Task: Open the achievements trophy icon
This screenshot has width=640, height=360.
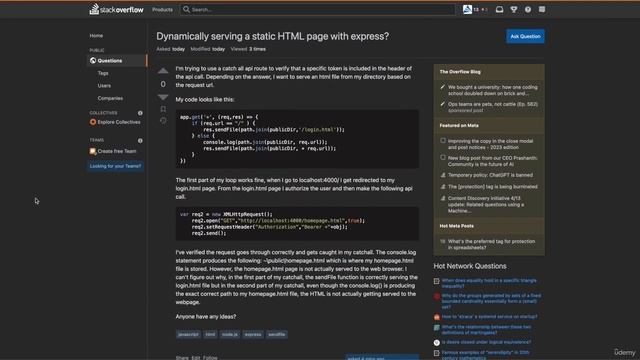Action: click(514, 9)
